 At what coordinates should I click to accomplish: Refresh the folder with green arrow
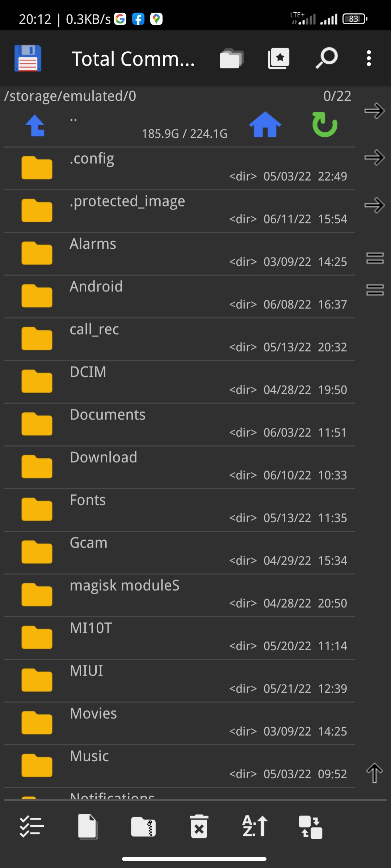(x=325, y=124)
